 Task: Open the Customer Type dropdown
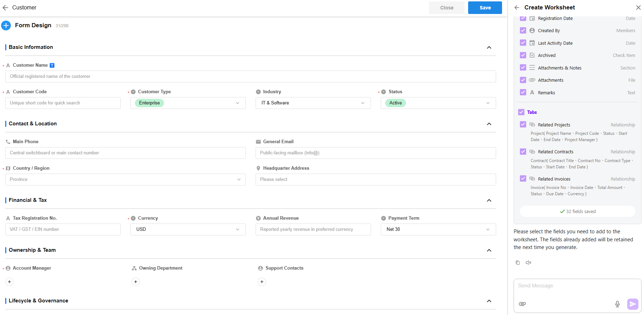point(188,103)
